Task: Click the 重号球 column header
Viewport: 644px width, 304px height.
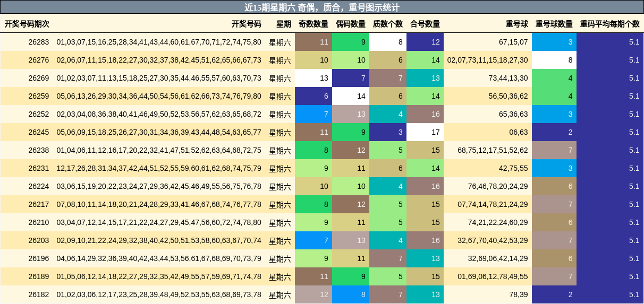Action: point(517,24)
